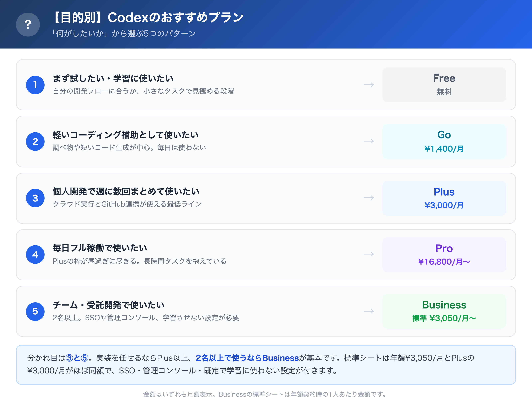Click the number 5 circle badge

pos(35,311)
